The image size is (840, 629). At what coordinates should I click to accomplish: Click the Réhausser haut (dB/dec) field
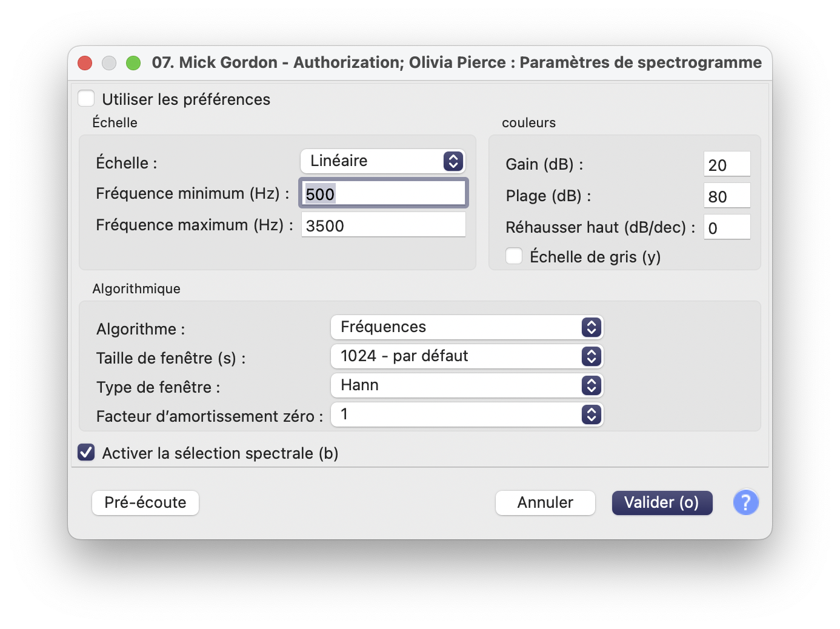[727, 227]
